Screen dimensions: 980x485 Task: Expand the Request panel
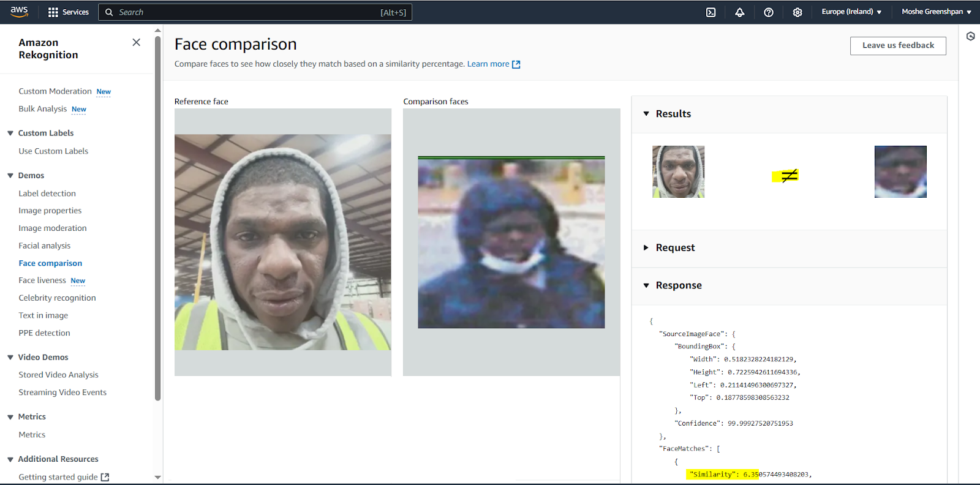pyautogui.click(x=646, y=247)
